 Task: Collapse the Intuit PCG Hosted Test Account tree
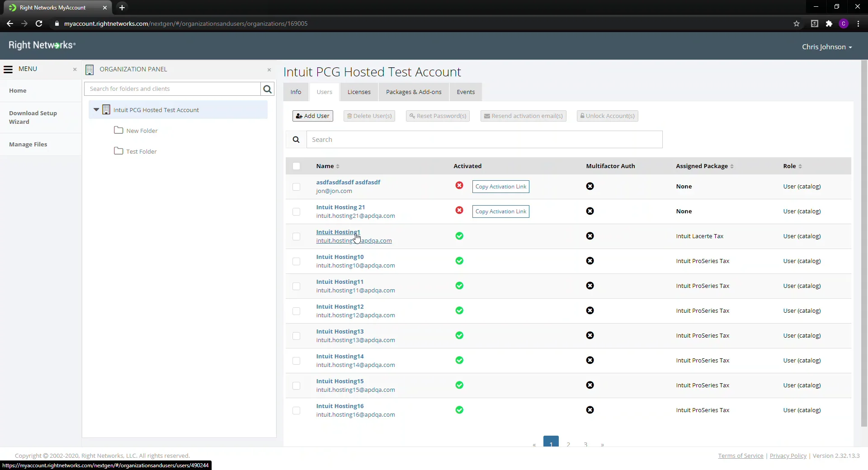point(96,109)
